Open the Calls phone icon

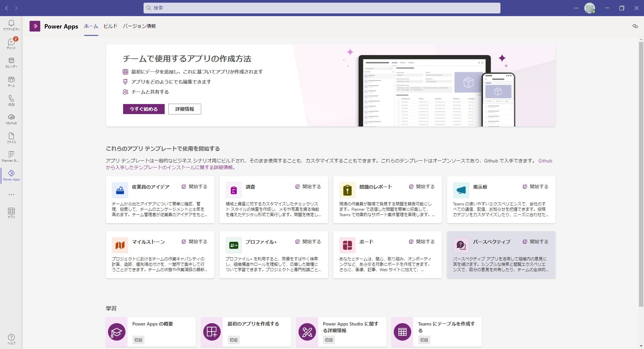click(x=11, y=100)
